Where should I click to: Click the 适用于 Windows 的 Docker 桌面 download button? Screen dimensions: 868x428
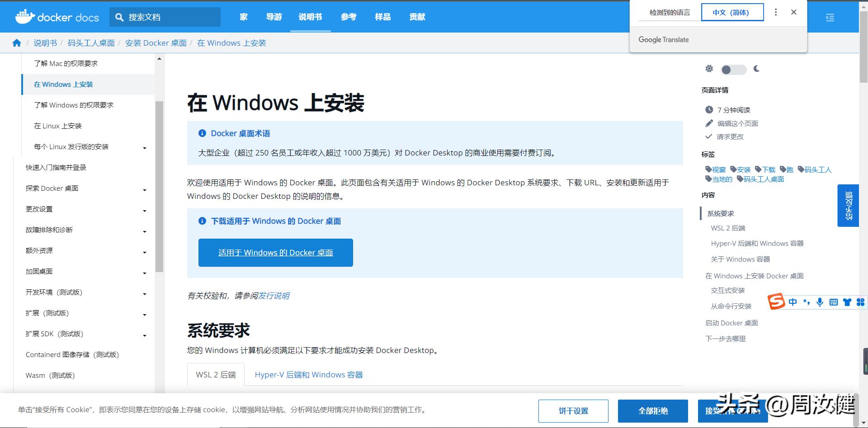tap(275, 252)
